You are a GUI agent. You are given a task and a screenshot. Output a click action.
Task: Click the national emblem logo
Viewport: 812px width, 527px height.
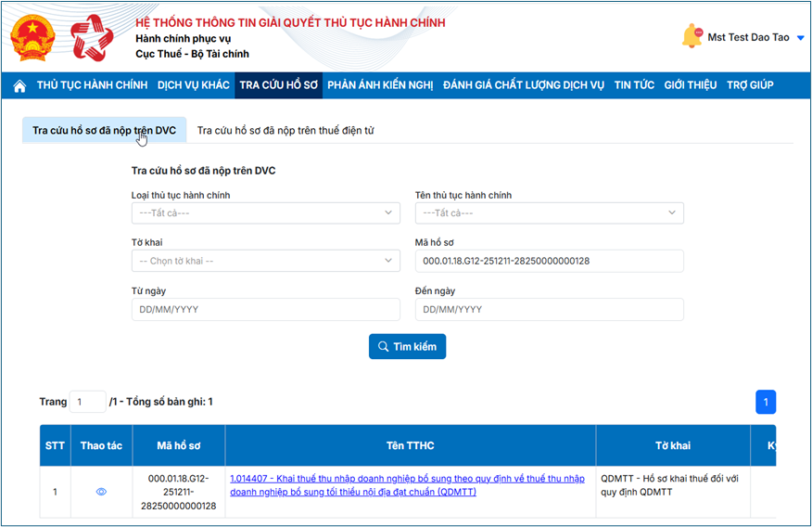coord(33,38)
